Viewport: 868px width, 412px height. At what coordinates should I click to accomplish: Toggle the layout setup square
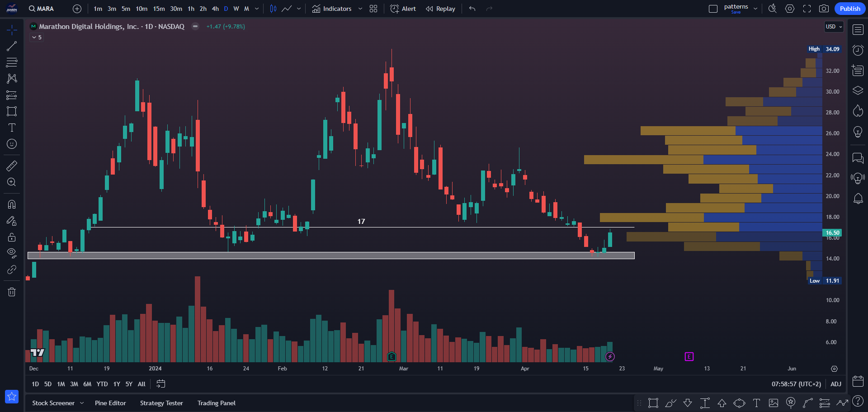coord(713,9)
